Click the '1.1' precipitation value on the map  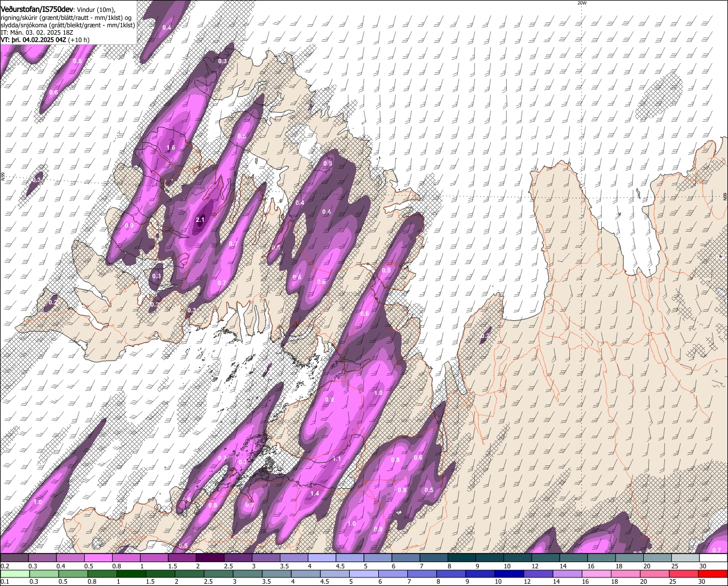point(337,459)
